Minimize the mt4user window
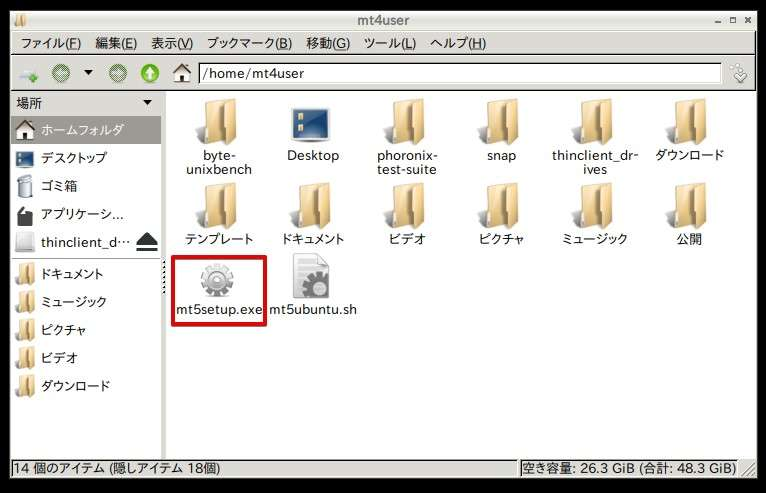The image size is (766, 493). click(718, 21)
